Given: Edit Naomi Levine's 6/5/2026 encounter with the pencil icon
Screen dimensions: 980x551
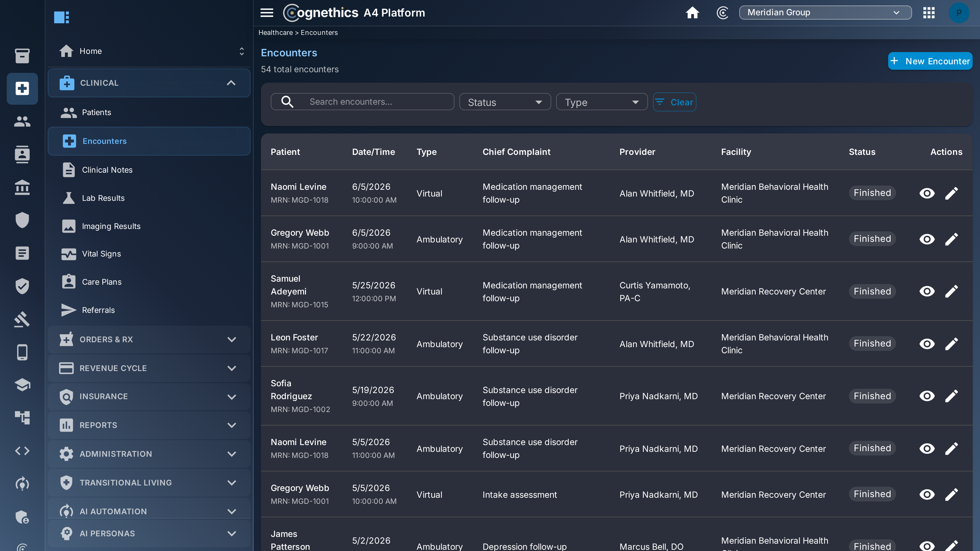Looking at the screenshot, I should tap(952, 193).
